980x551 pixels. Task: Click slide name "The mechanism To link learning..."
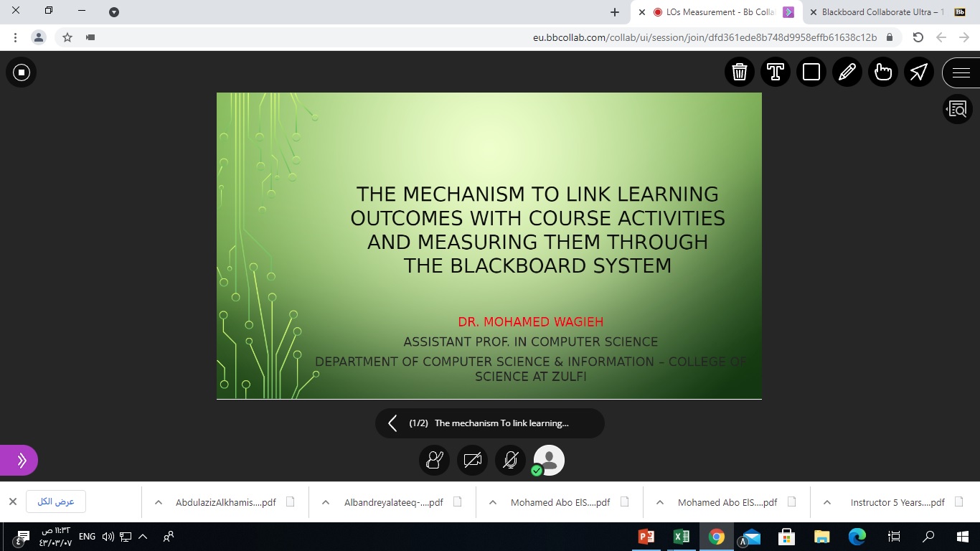(x=501, y=423)
